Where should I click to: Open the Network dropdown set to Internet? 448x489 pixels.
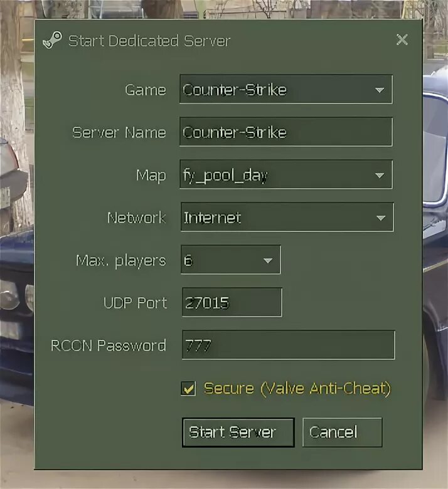pos(287,217)
